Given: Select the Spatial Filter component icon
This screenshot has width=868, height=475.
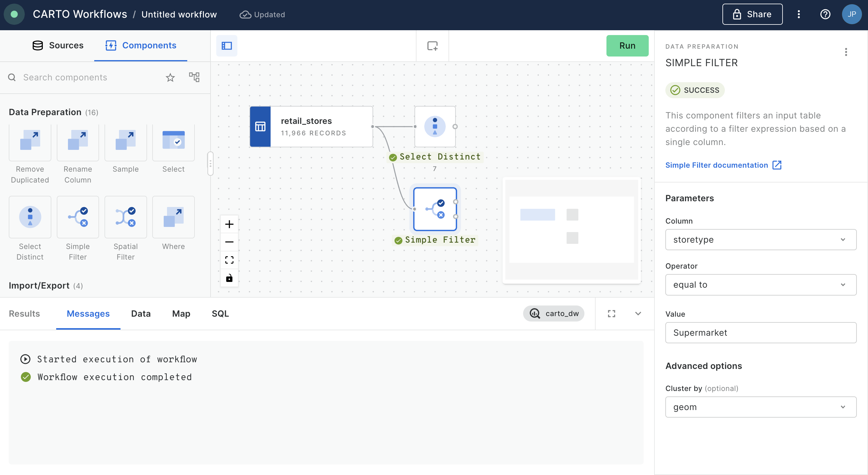Looking at the screenshot, I should (x=125, y=217).
